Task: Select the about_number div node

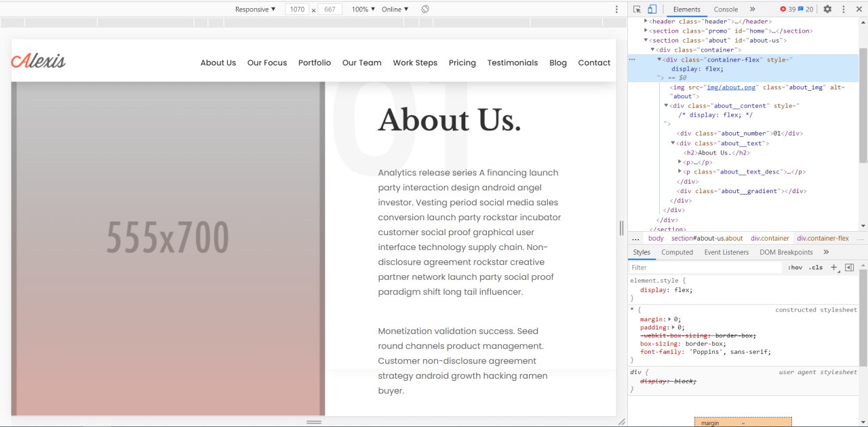Action: (x=740, y=134)
